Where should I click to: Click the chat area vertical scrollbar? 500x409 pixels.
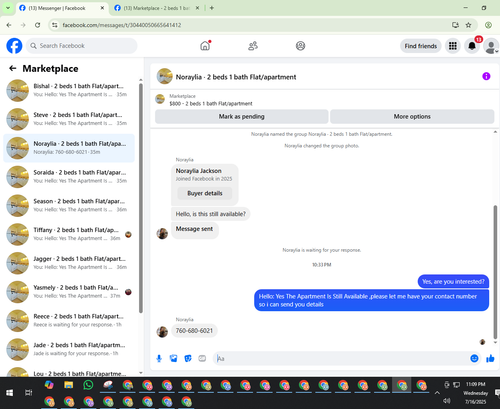[x=495, y=272]
